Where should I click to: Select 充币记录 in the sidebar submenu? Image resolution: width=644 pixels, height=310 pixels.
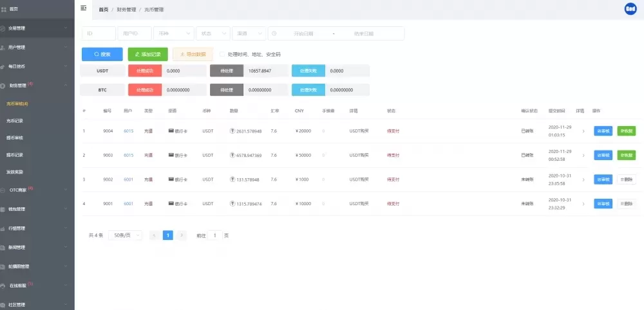(x=15, y=121)
